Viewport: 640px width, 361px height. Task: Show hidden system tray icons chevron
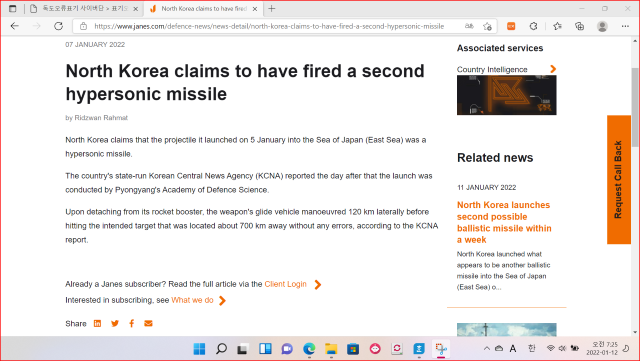click(x=487, y=348)
